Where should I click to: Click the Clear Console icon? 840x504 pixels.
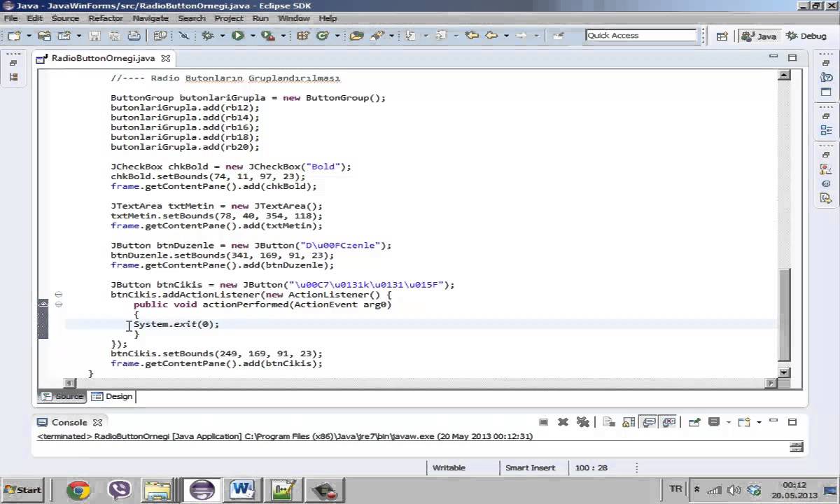[x=609, y=422]
